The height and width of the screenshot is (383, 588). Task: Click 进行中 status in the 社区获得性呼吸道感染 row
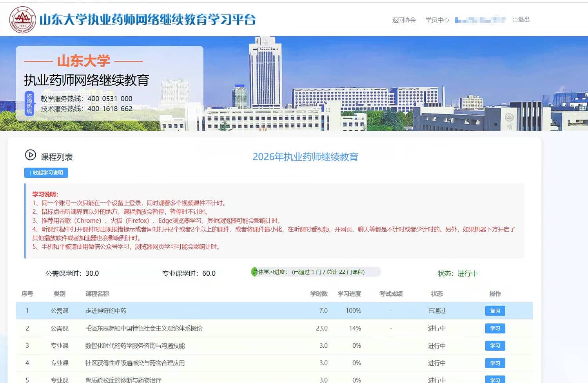437,363
